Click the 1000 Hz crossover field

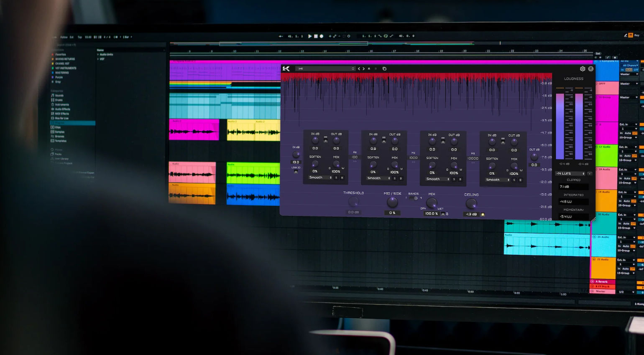pos(413,158)
